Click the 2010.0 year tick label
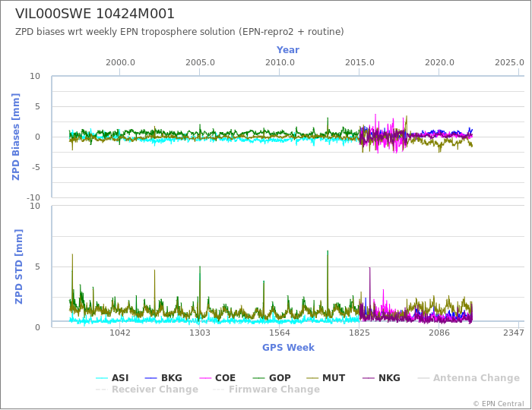Image resolution: width=532 pixels, height=410 pixels. coord(280,63)
